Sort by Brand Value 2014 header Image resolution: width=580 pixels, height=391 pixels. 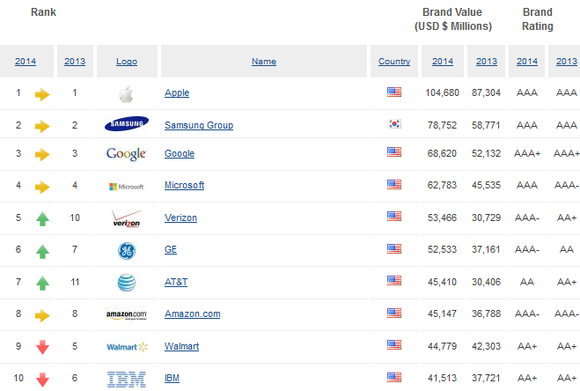(442, 61)
